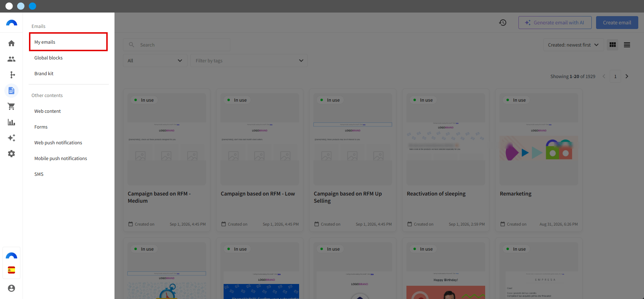Viewport: 644px width, 299px height.
Task: Open the Analytics bar chart icon
Action: pos(11,122)
